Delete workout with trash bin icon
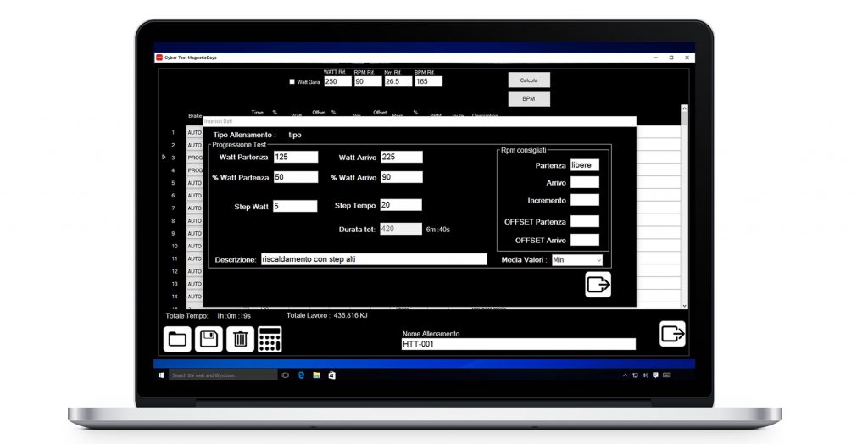 coord(240,339)
